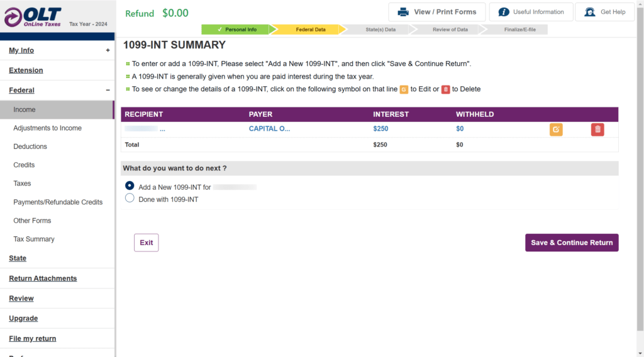Click the Exit button
644x357 pixels.
146,243
